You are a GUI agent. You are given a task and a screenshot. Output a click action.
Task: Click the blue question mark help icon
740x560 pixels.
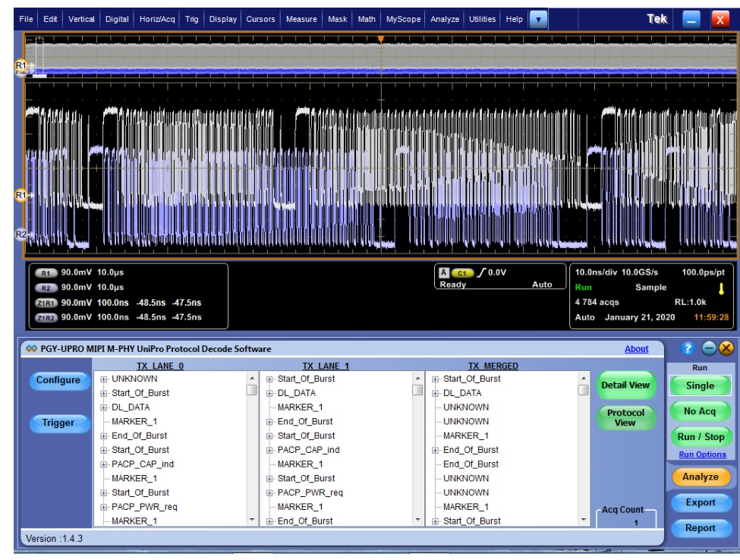(x=688, y=348)
